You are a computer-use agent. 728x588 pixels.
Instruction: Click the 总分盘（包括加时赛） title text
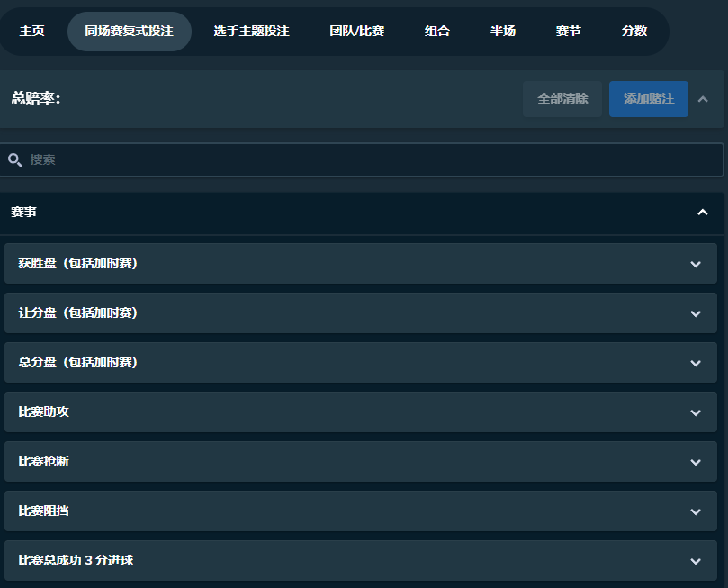point(77,362)
